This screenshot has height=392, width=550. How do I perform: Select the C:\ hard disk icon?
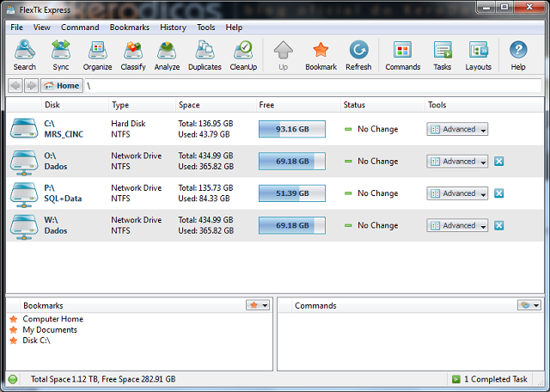coord(24,128)
